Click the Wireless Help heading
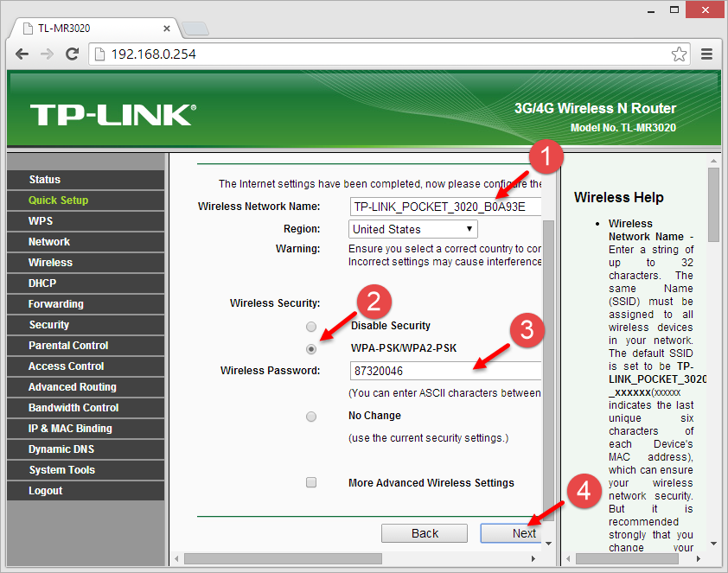Image resolution: width=728 pixels, height=573 pixels. coord(618,197)
